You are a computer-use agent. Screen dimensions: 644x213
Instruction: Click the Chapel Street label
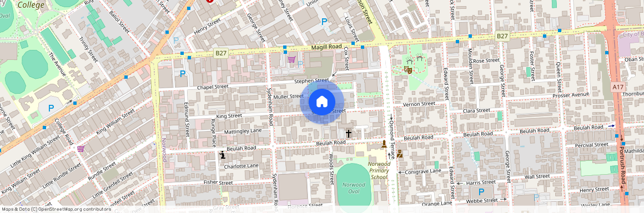click(212, 87)
